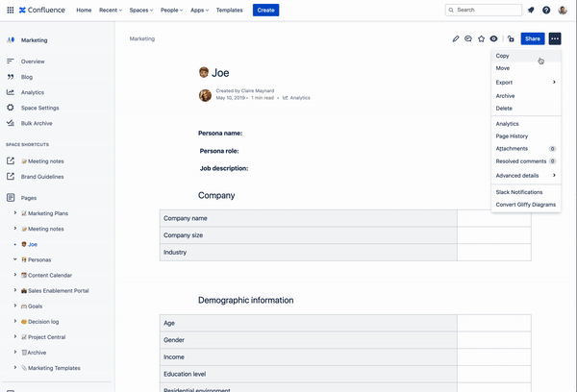Image resolution: width=577 pixels, height=392 pixels.
Task: Expand the Export submenu arrow
Action: 554,82
